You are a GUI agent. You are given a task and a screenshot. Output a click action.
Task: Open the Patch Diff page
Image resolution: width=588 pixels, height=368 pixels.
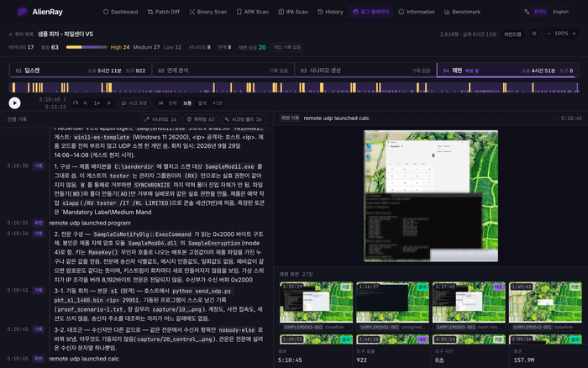[164, 12]
